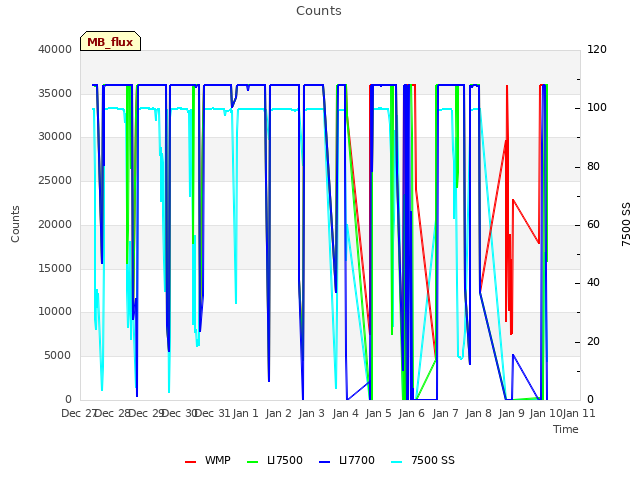Click the Jan 6 date tick label
Viewport: 640px width, 480px height.
(412, 413)
